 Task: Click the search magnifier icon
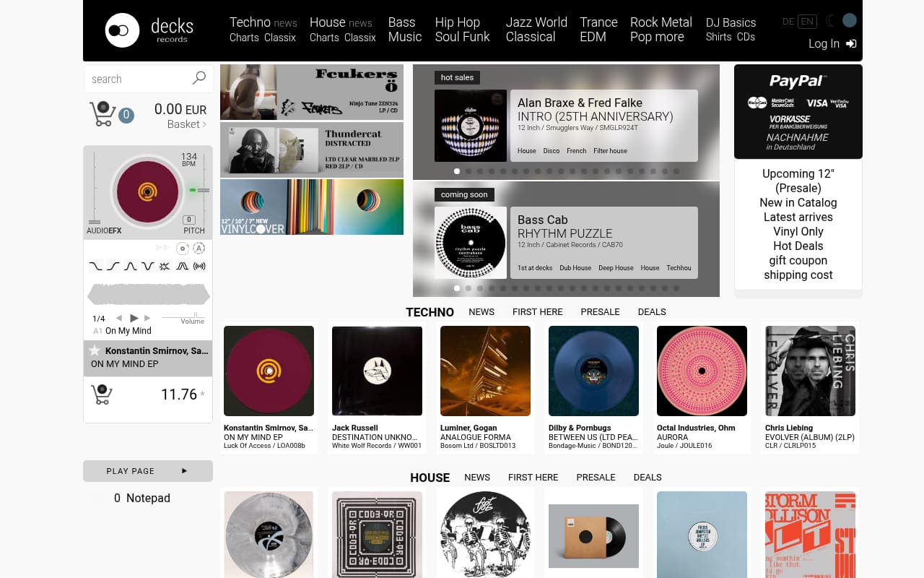(x=199, y=78)
